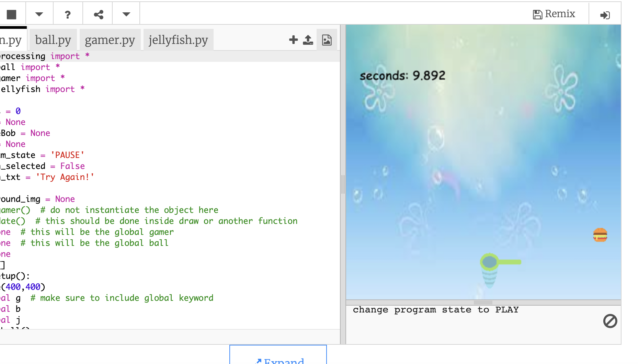The height and width of the screenshot is (364, 638).
Task: Stop the running program with the square icon
Action: 12,14
